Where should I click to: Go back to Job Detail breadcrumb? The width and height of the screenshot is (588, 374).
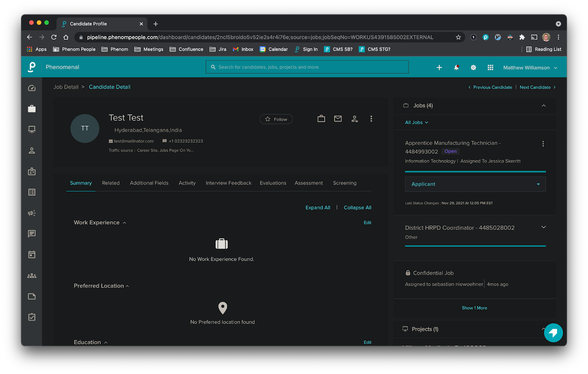coord(66,87)
